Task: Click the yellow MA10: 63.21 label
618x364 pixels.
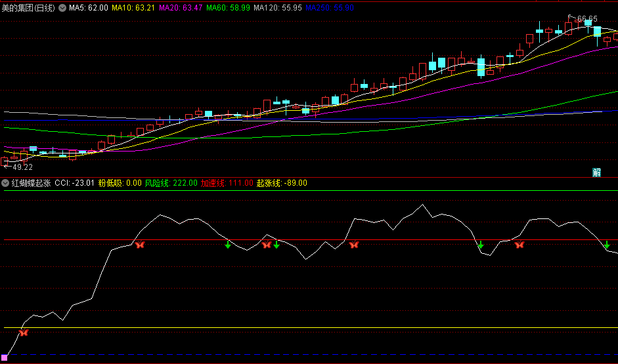Action: click(x=133, y=8)
